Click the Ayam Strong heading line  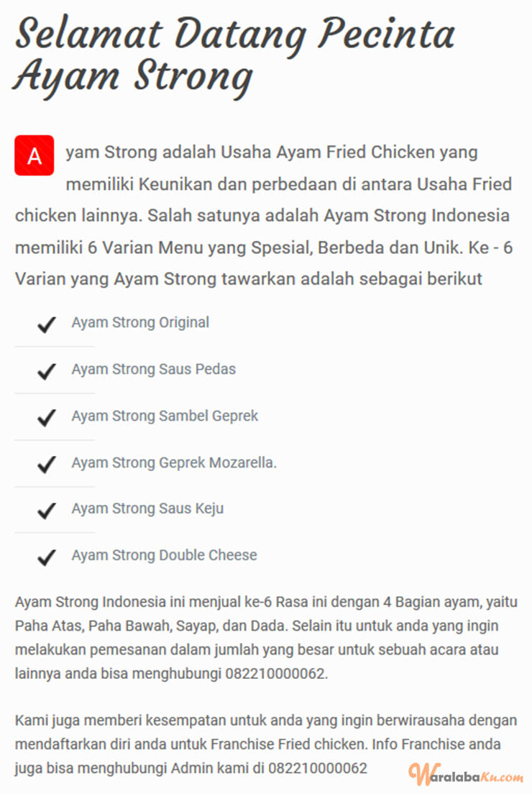132,77
